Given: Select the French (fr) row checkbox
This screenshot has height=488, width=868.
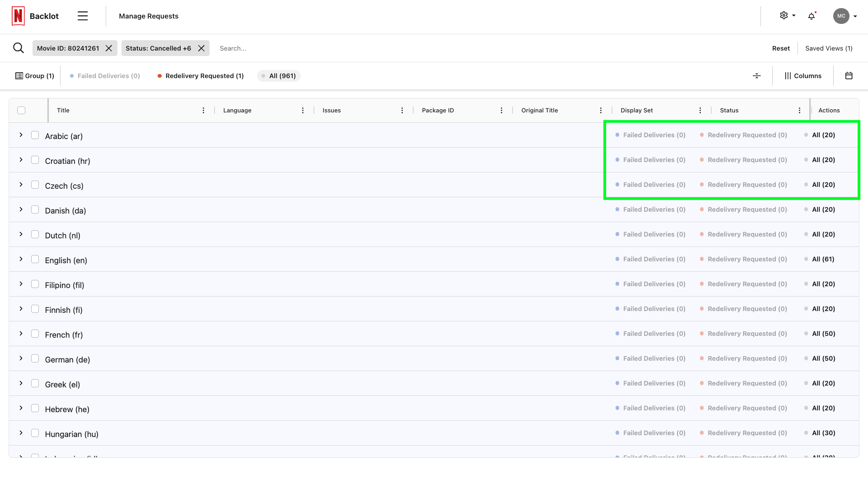Looking at the screenshot, I should tap(35, 334).
